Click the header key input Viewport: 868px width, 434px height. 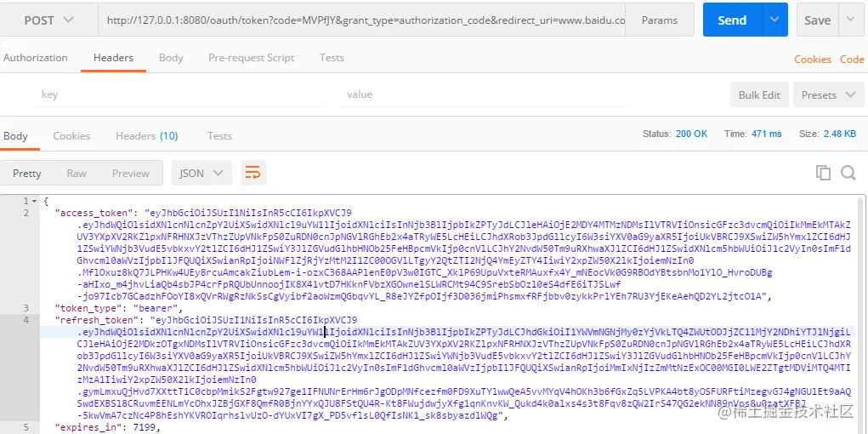tap(179, 94)
